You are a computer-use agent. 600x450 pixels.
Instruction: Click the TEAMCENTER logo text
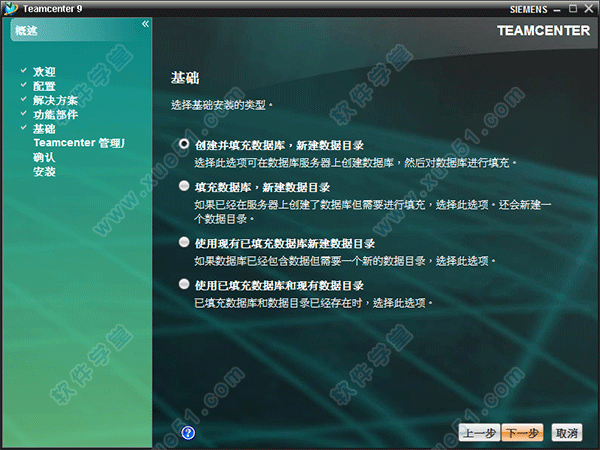[x=543, y=31]
